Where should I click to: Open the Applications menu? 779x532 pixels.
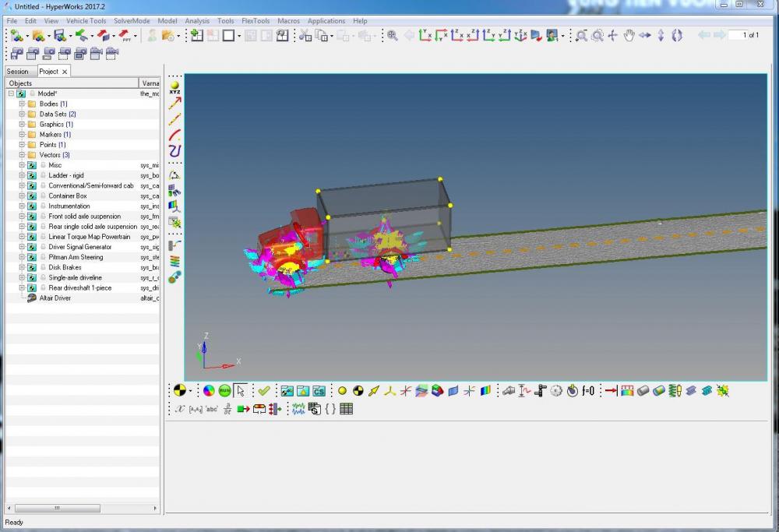click(x=326, y=21)
